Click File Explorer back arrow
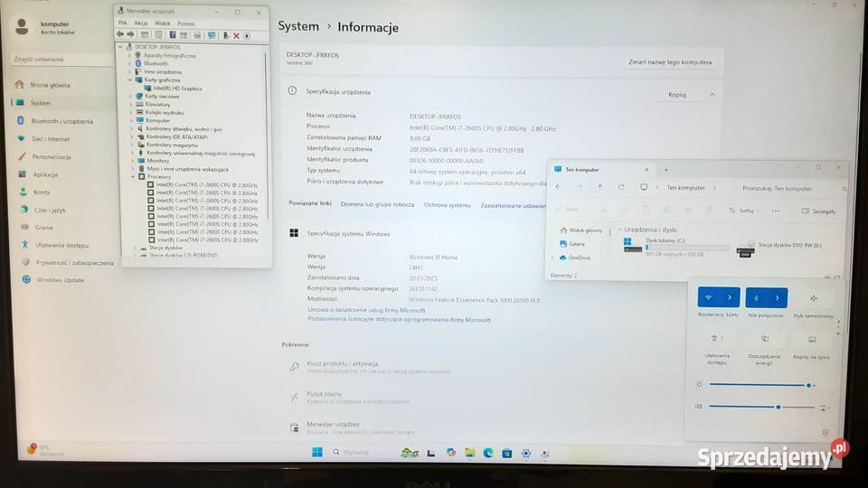 [x=558, y=187]
